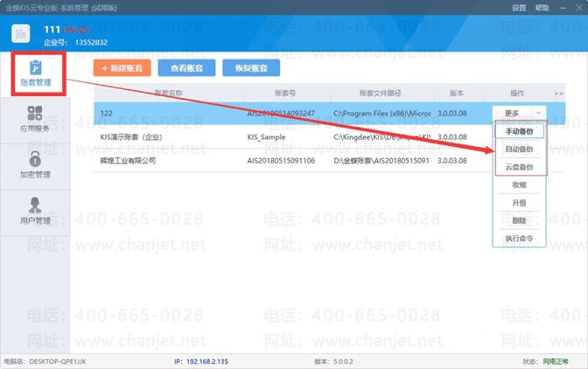Select 云盘备份 in the dropdown list
Image resolution: width=588 pixels, height=369 pixels.
coord(519,166)
